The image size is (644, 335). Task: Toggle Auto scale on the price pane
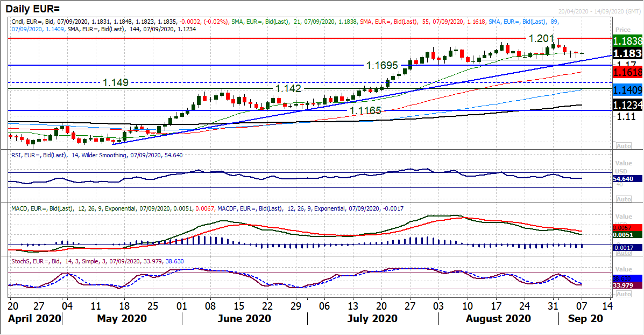click(623, 146)
